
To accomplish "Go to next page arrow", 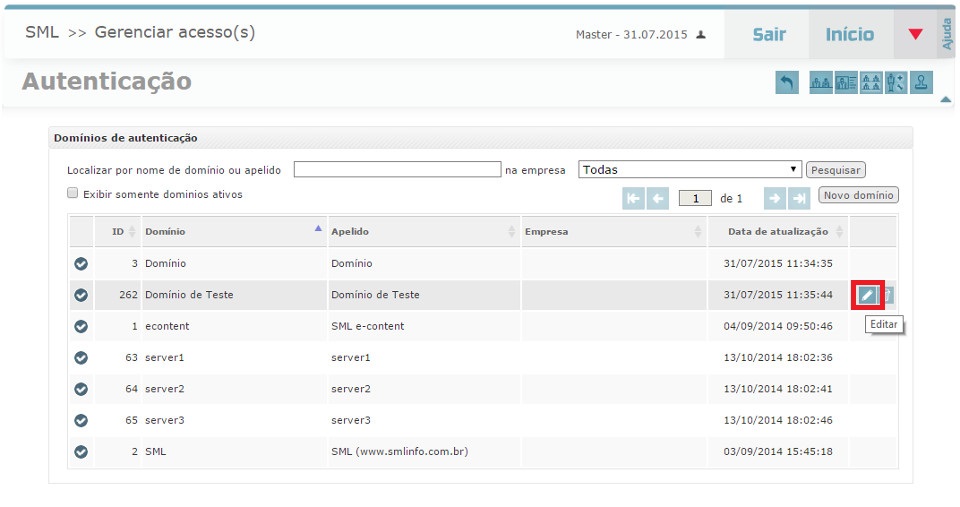I will pos(775,198).
